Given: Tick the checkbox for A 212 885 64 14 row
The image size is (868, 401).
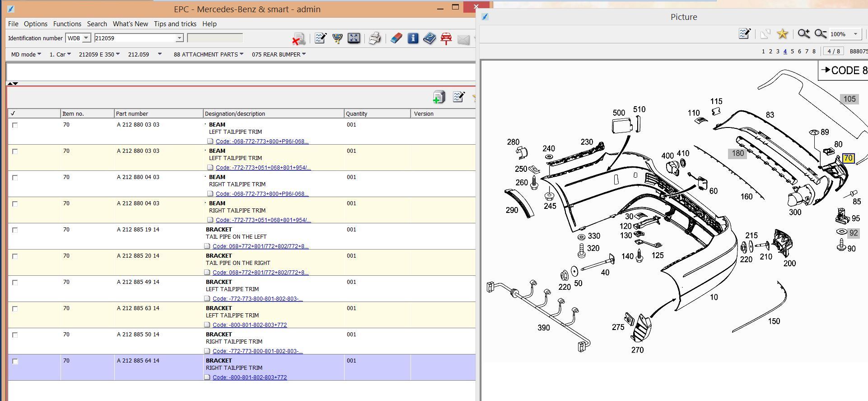Looking at the screenshot, I should [x=15, y=361].
